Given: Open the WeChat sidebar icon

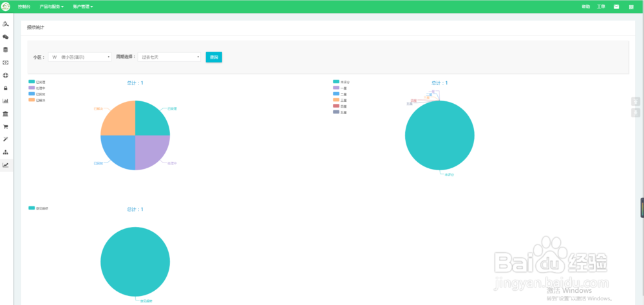Looking at the screenshot, I should point(6,37).
